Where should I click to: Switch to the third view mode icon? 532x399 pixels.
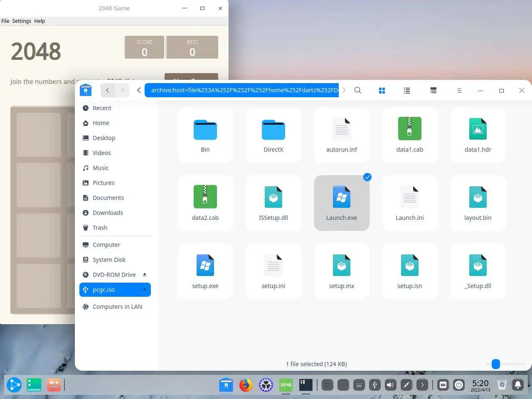(433, 90)
